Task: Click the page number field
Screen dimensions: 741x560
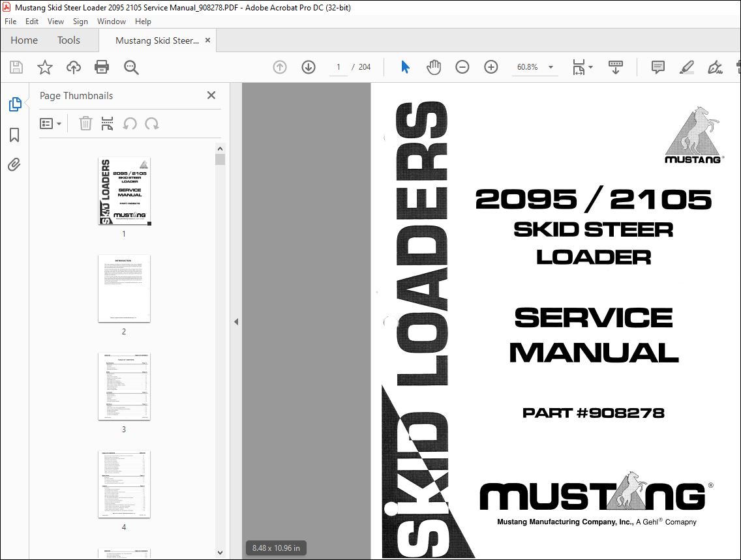Action: coord(339,67)
